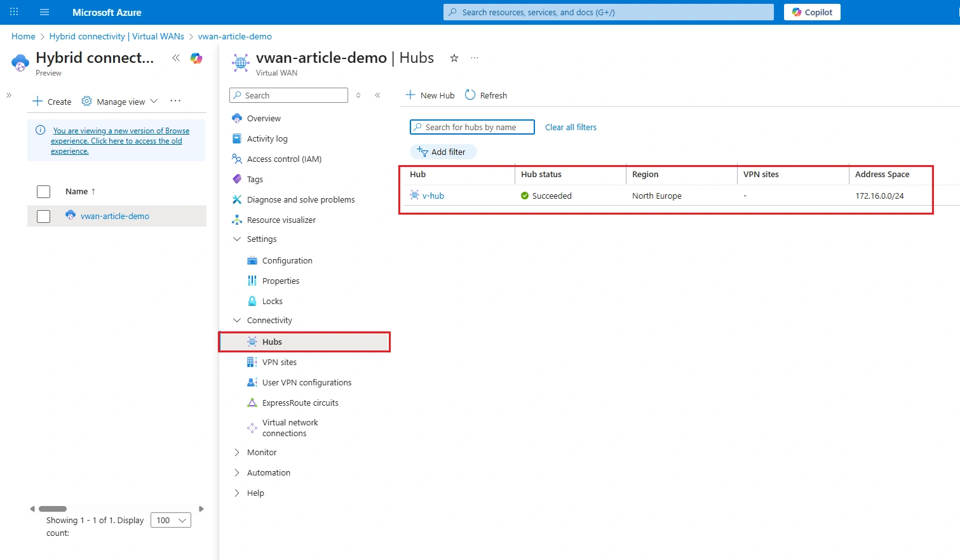Click the global search resources box
The image size is (960, 560).
pos(609,12)
